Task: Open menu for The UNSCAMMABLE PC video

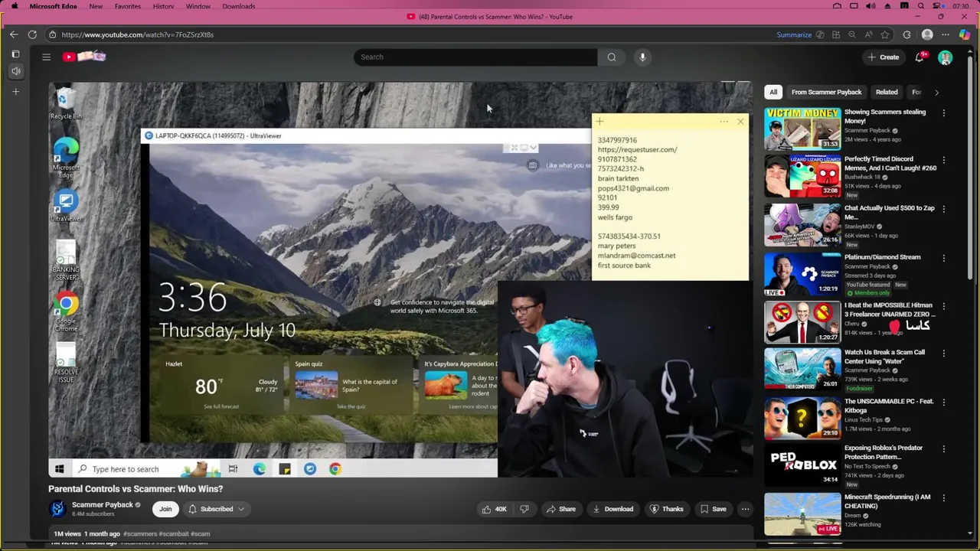Action: [x=943, y=402]
